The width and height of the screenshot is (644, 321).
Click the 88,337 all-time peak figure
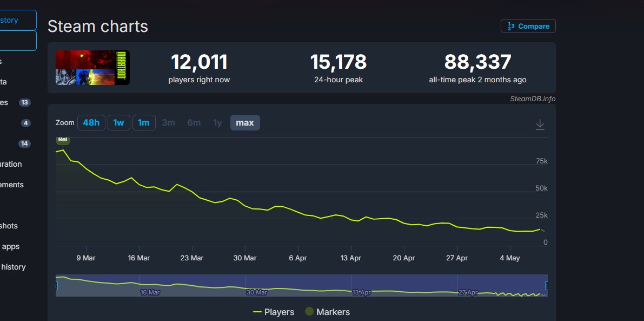pos(477,62)
